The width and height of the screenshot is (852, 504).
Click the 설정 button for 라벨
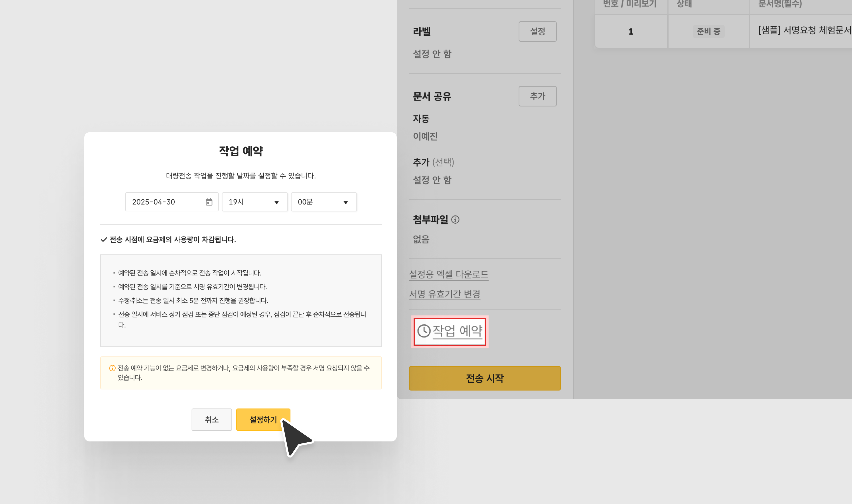point(537,31)
